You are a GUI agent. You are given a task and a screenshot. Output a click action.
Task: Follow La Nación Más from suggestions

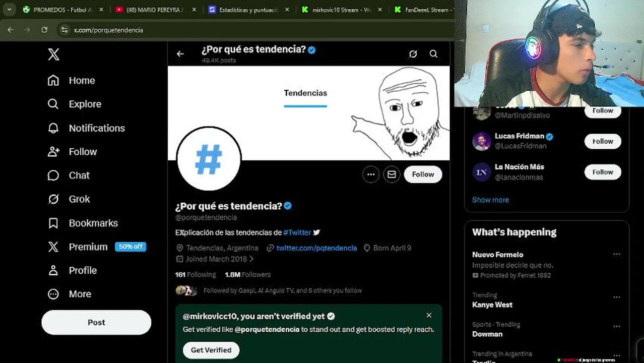point(603,172)
